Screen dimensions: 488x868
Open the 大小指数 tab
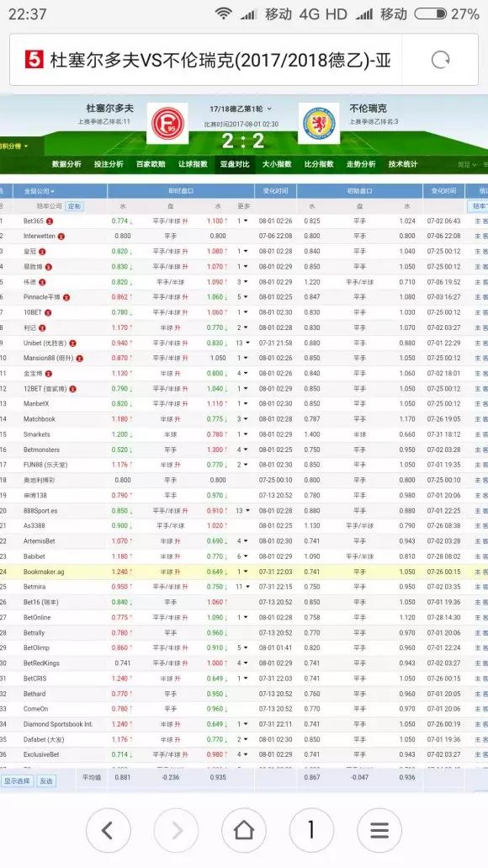(277, 164)
